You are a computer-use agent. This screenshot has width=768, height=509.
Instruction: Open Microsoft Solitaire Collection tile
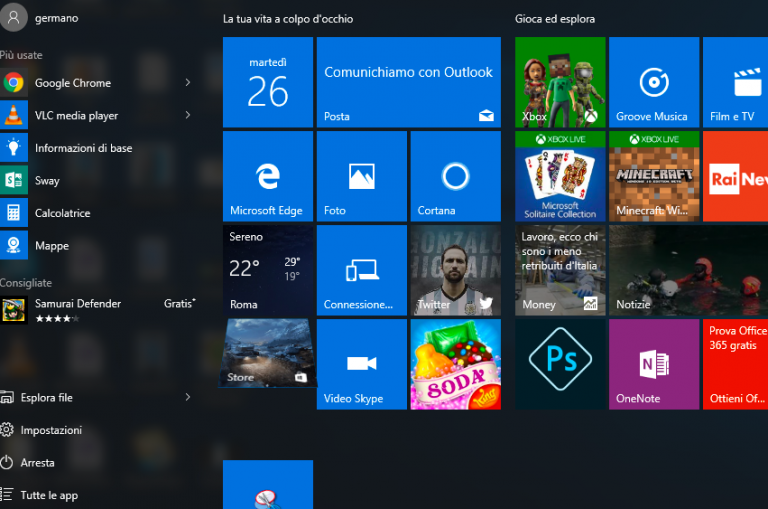pos(560,177)
